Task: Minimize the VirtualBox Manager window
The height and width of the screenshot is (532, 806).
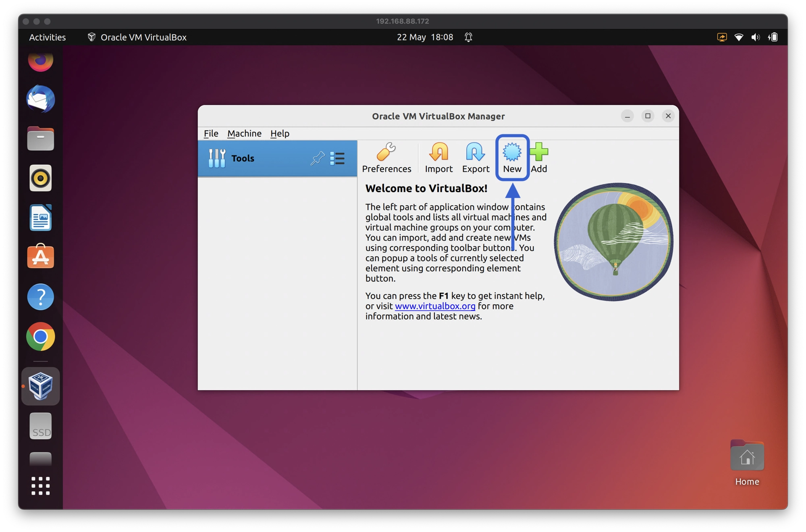Action: click(x=627, y=116)
